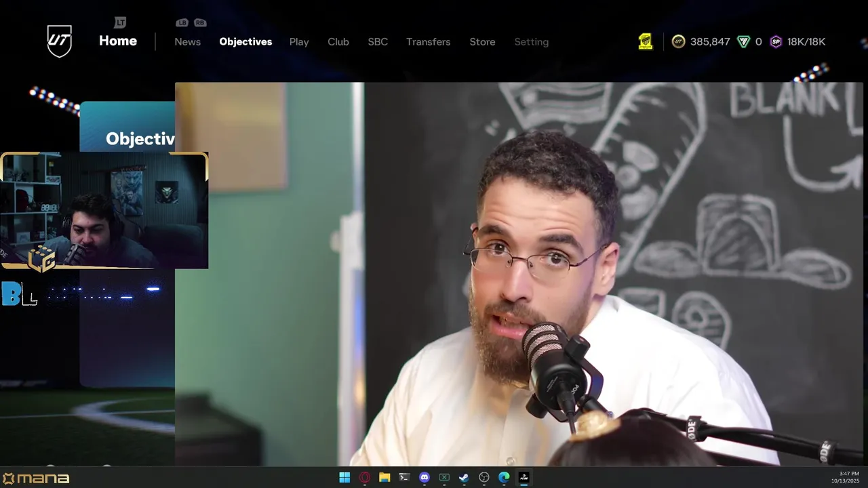The height and width of the screenshot is (488, 868).
Task: Click the LT trigger hint icon
Action: click(121, 22)
